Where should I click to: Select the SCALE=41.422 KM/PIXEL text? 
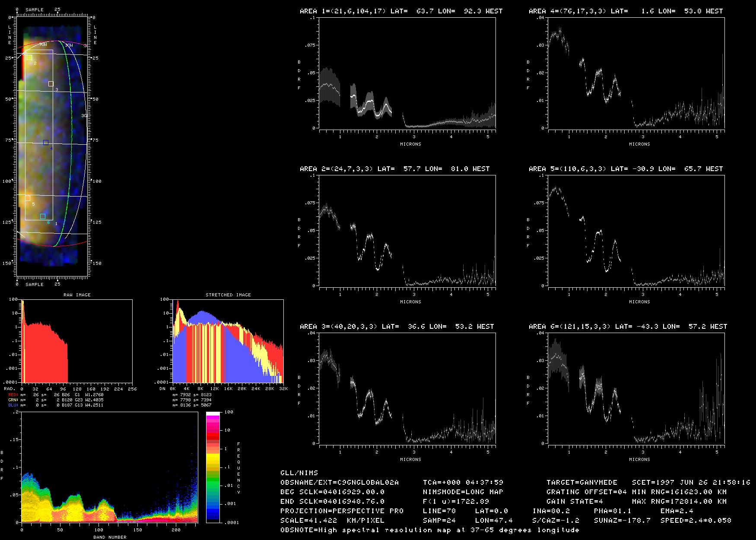point(332,521)
